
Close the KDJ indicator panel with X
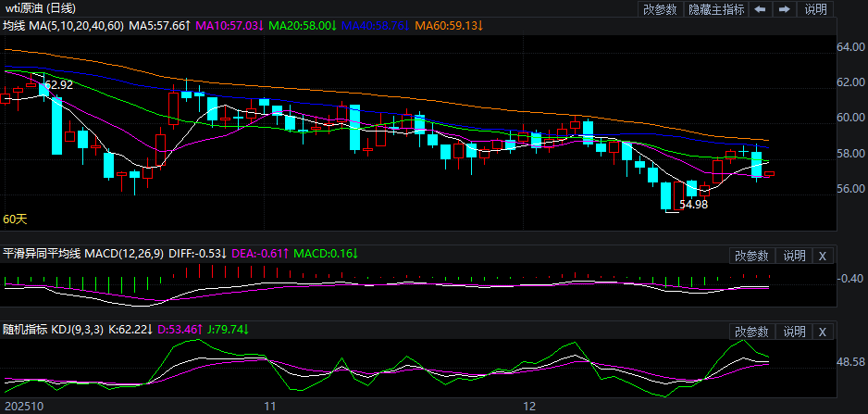click(822, 332)
